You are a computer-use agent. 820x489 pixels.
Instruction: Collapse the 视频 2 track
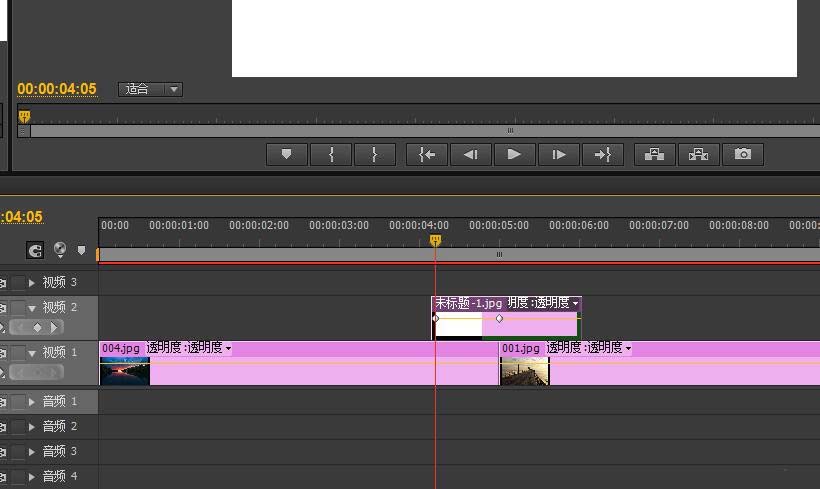click(x=32, y=308)
